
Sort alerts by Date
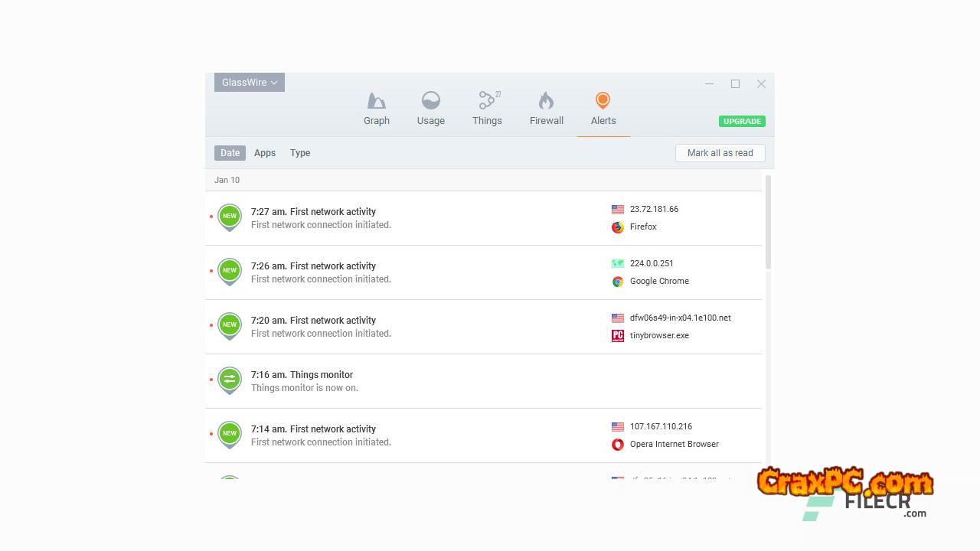point(230,153)
